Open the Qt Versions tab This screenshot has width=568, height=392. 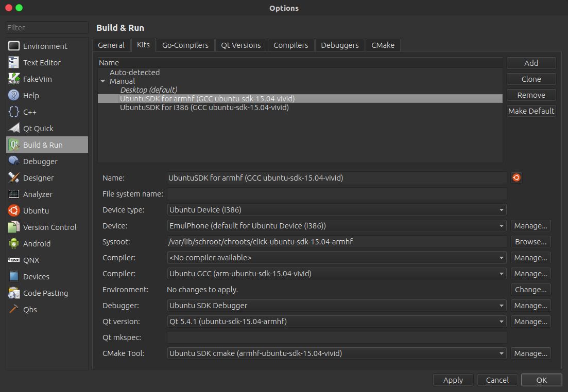pos(241,45)
